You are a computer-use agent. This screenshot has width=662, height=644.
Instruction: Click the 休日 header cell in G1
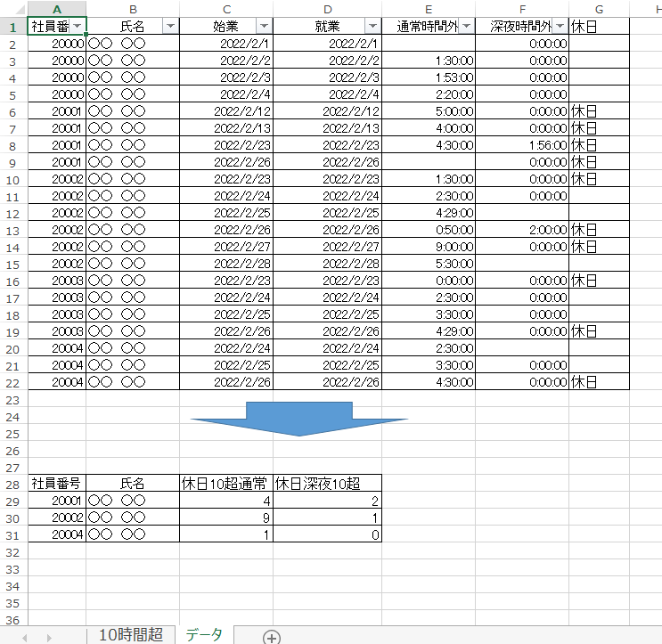599,26
